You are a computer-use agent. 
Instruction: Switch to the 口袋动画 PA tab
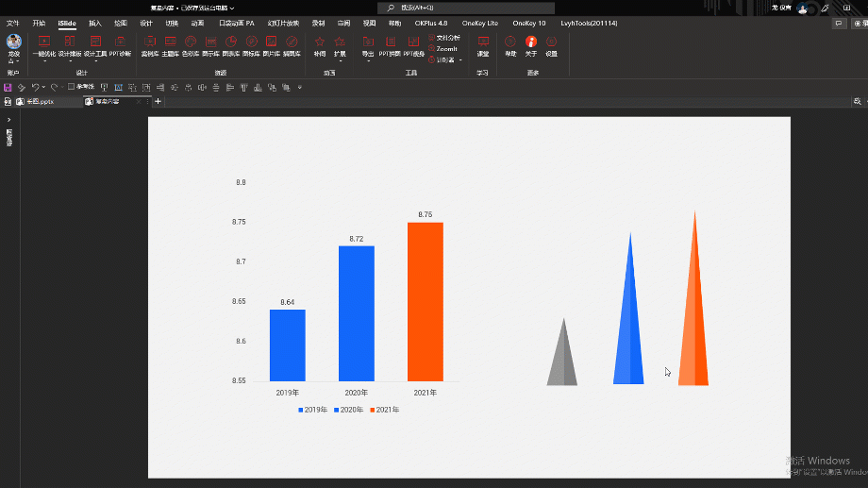237,24
